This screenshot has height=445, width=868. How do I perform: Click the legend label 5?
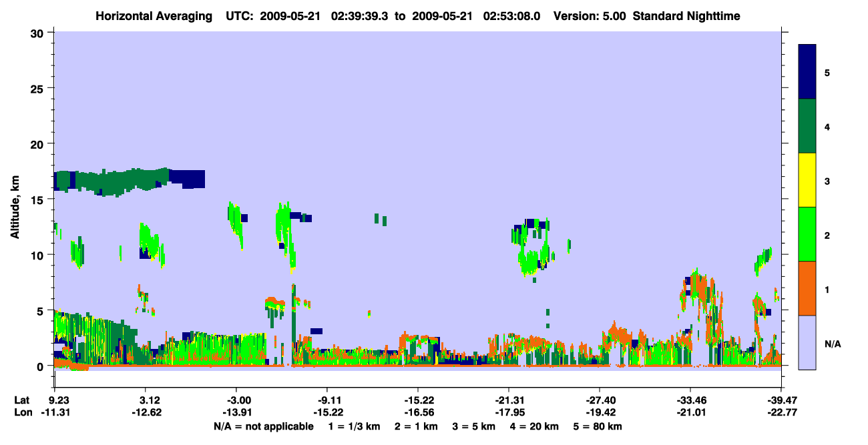pyautogui.click(x=827, y=72)
